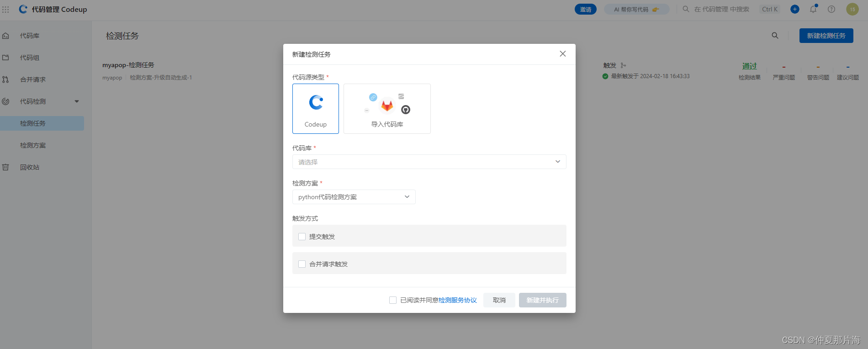Click the myapop repository label

tap(112, 78)
